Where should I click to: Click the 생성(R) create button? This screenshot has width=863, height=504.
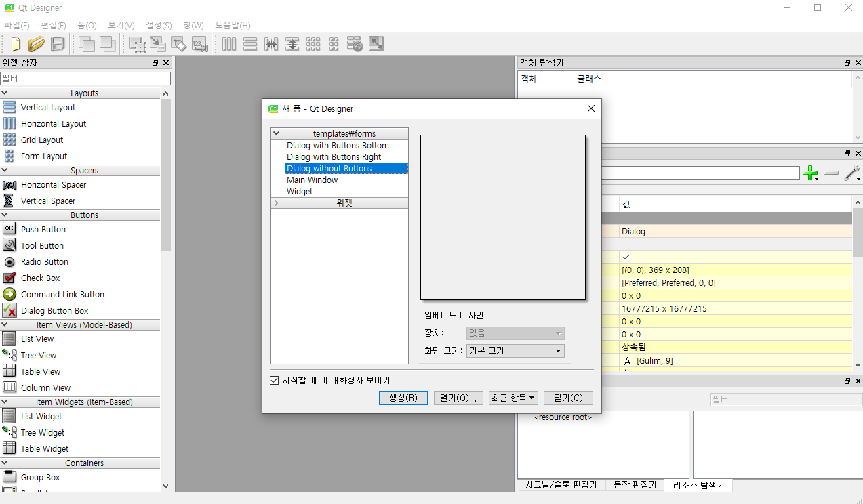(x=403, y=398)
